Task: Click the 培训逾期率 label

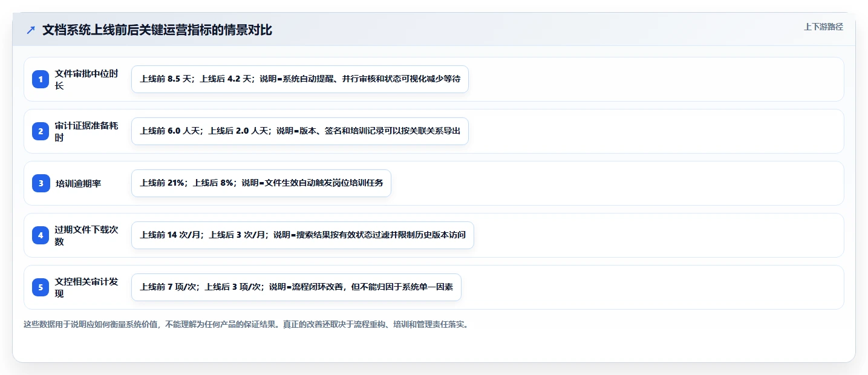Action: pos(79,183)
